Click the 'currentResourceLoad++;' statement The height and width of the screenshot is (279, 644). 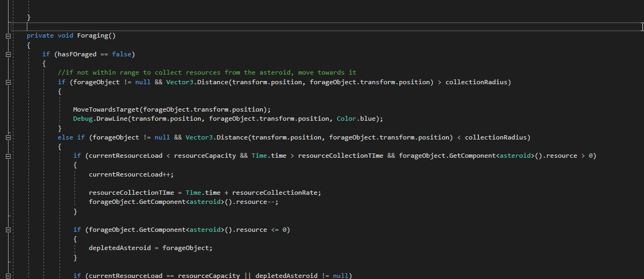pos(131,174)
